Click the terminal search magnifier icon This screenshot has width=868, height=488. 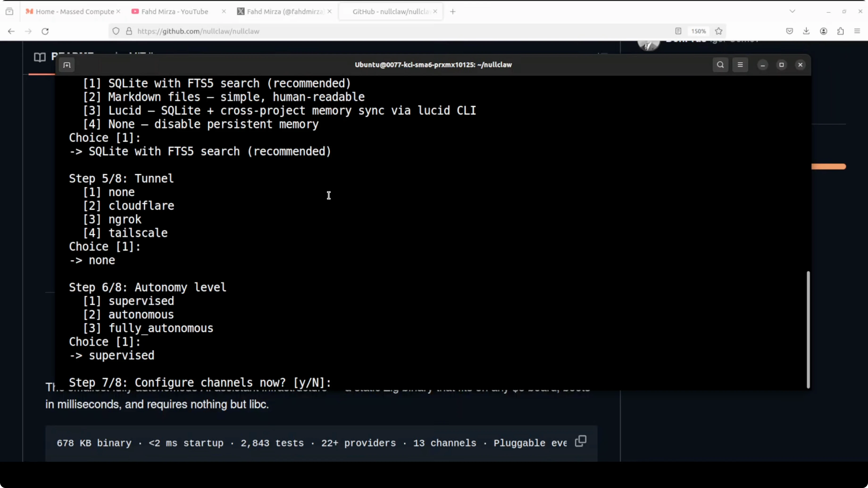tap(720, 65)
